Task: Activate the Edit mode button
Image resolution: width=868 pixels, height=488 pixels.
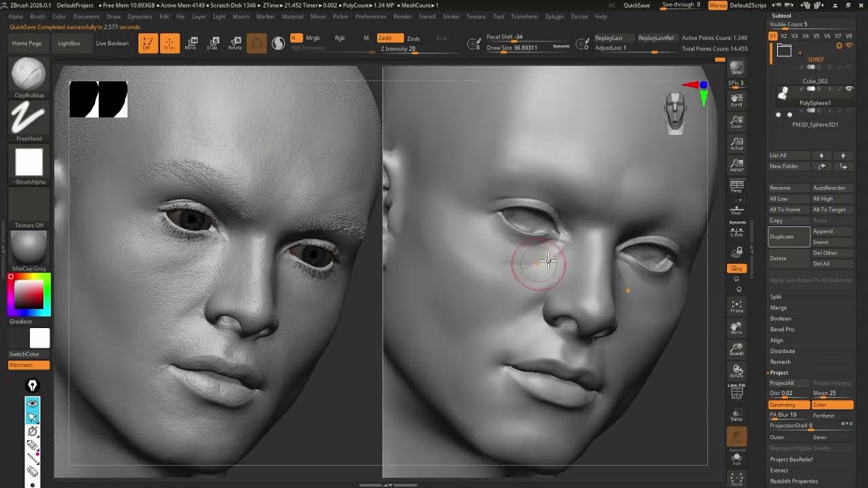Action: click(x=148, y=43)
